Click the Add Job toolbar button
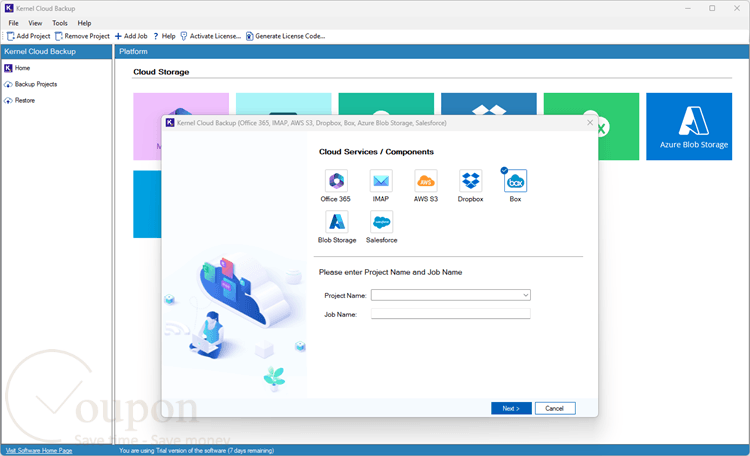Viewport: 750px width, 456px height. pos(131,36)
